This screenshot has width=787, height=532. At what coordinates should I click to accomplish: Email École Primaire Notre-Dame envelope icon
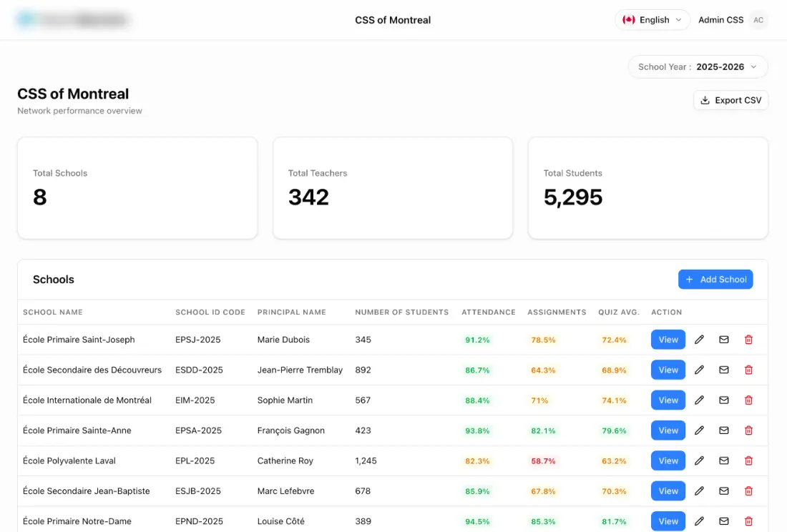(724, 521)
